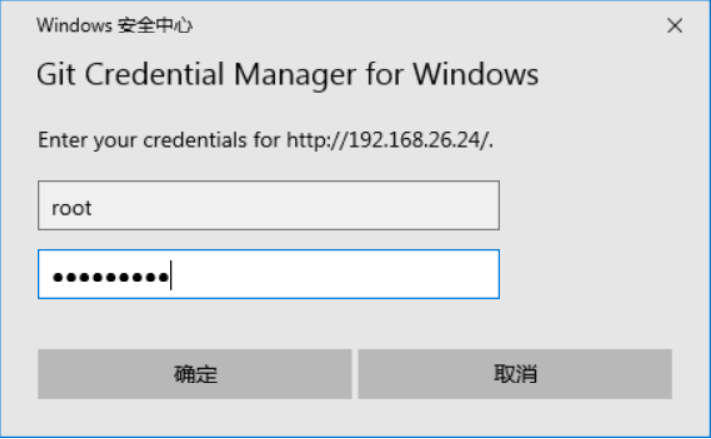The height and width of the screenshot is (439, 711).
Task: Focus the masked password input field
Action: (x=269, y=274)
